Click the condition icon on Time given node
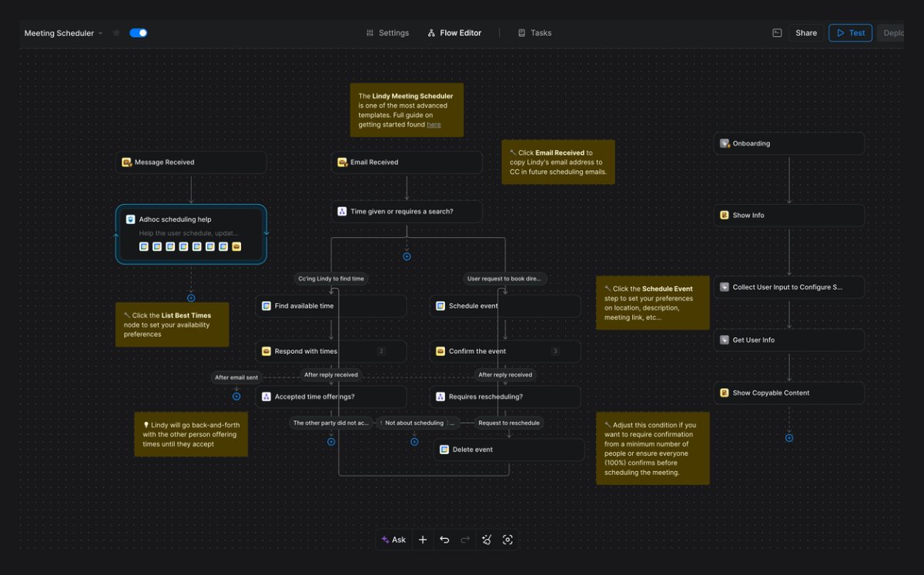 point(342,211)
